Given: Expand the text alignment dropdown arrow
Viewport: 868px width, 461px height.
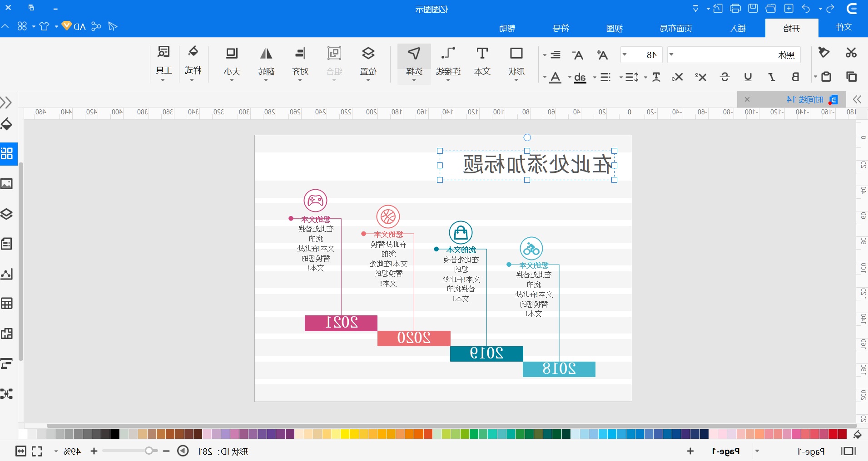Looking at the screenshot, I should click(x=545, y=55).
